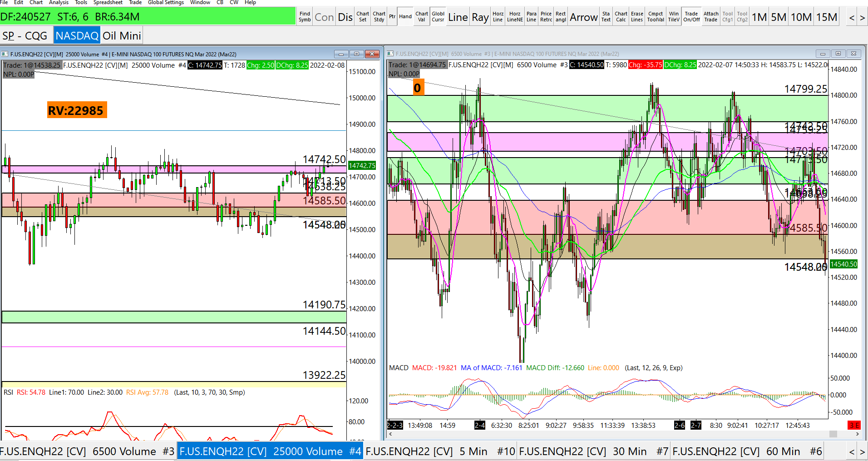Tile windows with Win TileV button
Viewport: 868px width, 461px height.
coord(674,17)
